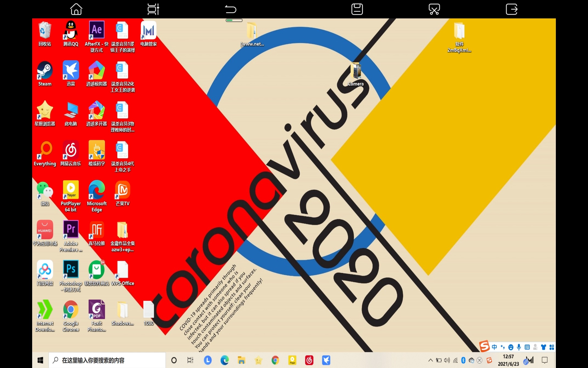The height and width of the screenshot is (368, 588).
Task: Select the 1080 file on desktop
Action: click(x=148, y=310)
